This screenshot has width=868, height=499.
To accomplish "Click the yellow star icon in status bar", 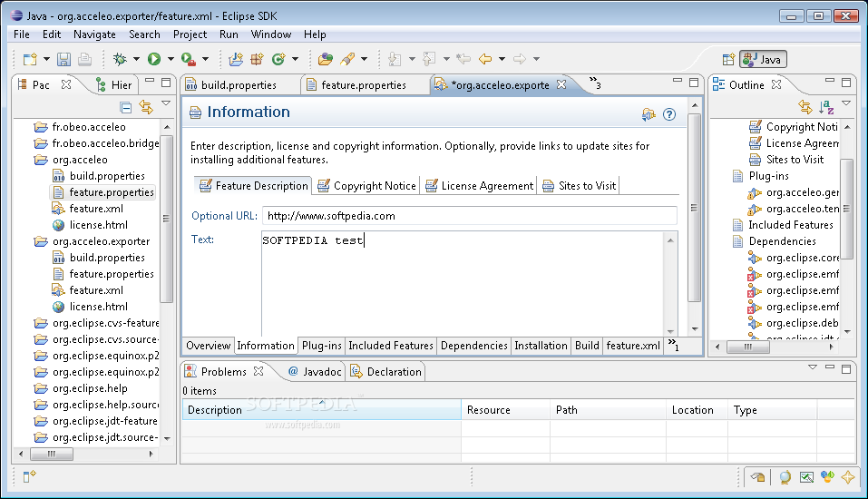I will coord(848,477).
